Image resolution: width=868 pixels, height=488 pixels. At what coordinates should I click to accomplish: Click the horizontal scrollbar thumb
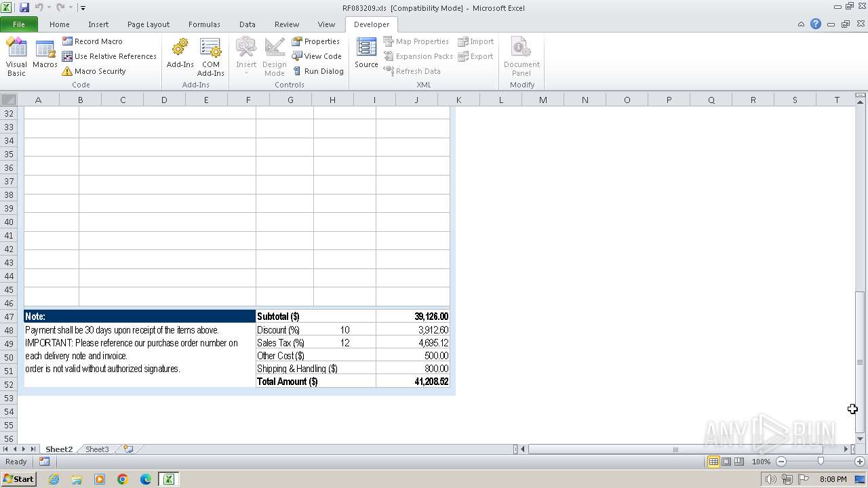coord(675,449)
